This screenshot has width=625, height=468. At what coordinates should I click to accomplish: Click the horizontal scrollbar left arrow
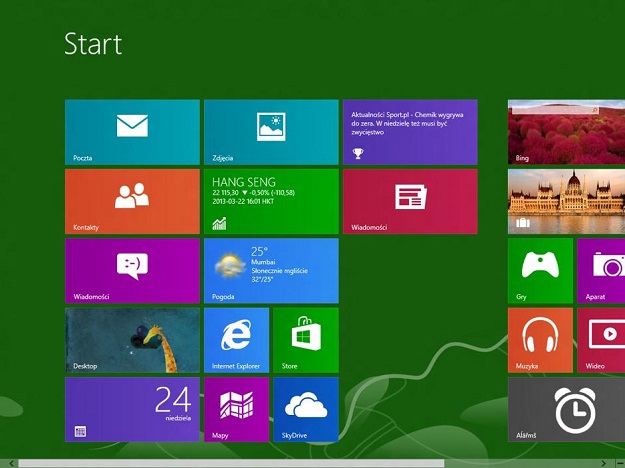11,463
